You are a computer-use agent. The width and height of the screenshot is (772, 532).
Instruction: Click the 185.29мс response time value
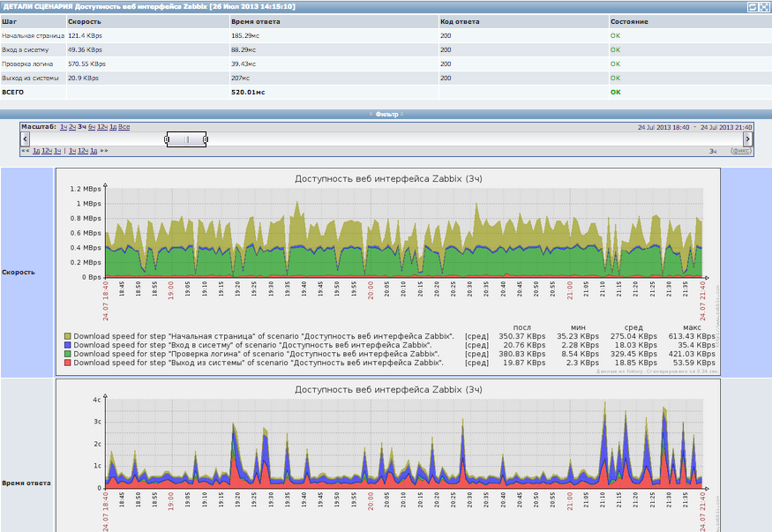click(245, 35)
